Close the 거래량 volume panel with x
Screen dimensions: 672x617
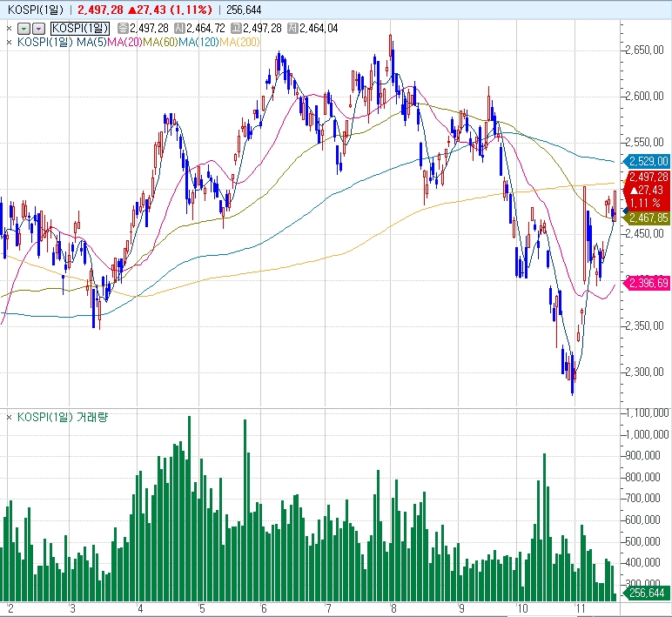[x=9, y=417]
